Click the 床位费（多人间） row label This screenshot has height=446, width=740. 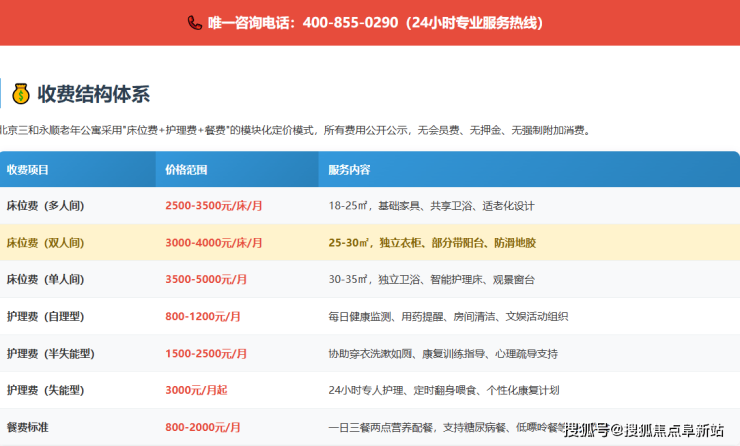45,206
